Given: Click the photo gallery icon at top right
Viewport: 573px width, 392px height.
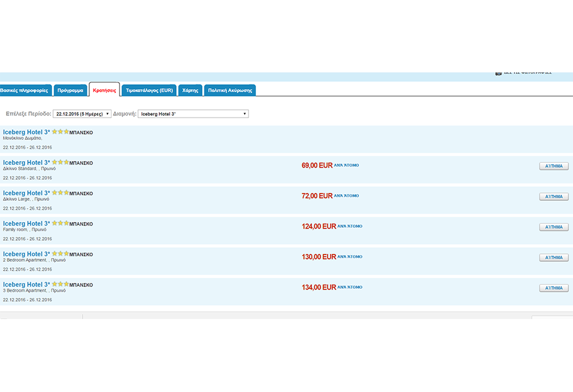Looking at the screenshot, I should point(498,73).
